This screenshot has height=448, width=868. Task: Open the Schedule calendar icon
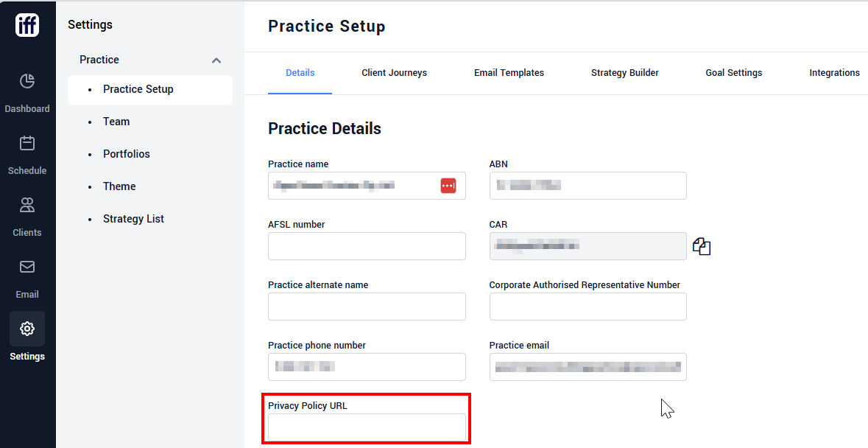tap(27, 144)
